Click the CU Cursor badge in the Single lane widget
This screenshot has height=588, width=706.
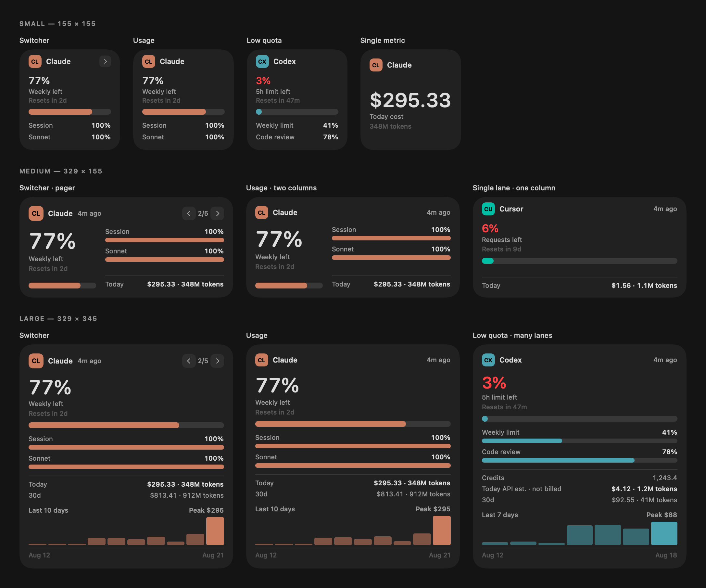488,209
